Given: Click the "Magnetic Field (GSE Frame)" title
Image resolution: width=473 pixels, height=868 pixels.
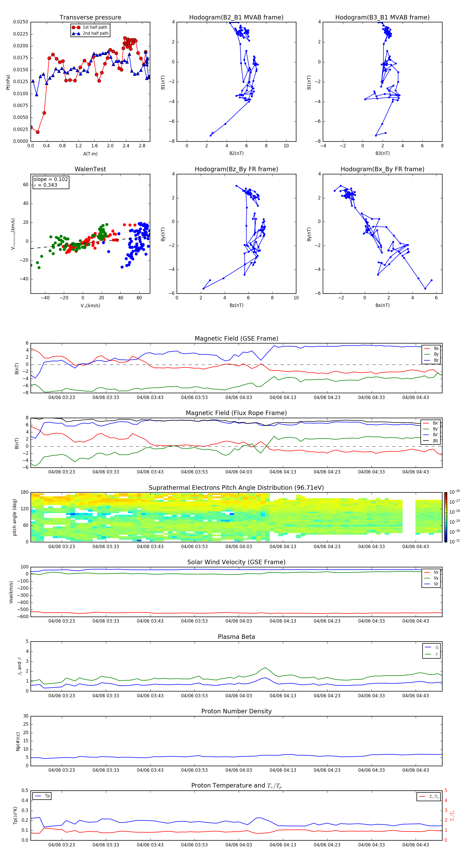Looking at the screenshot, I should pos(236,339).
